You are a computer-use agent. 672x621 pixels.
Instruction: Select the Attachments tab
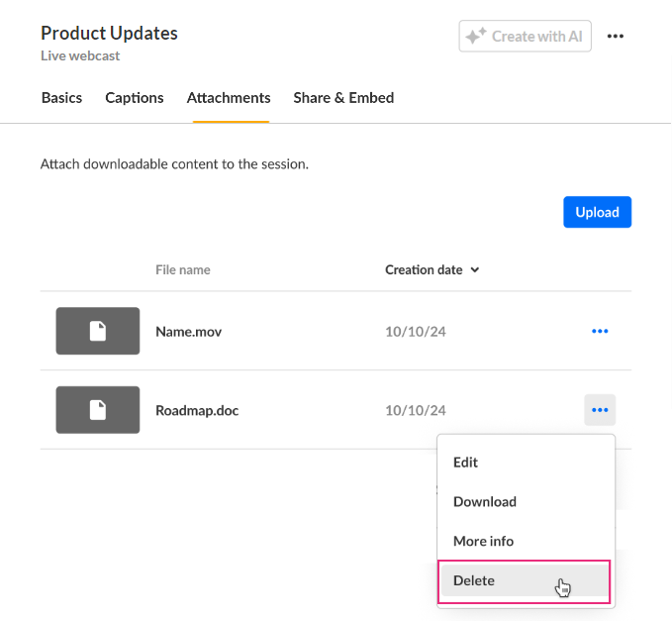tap(229, 98)
